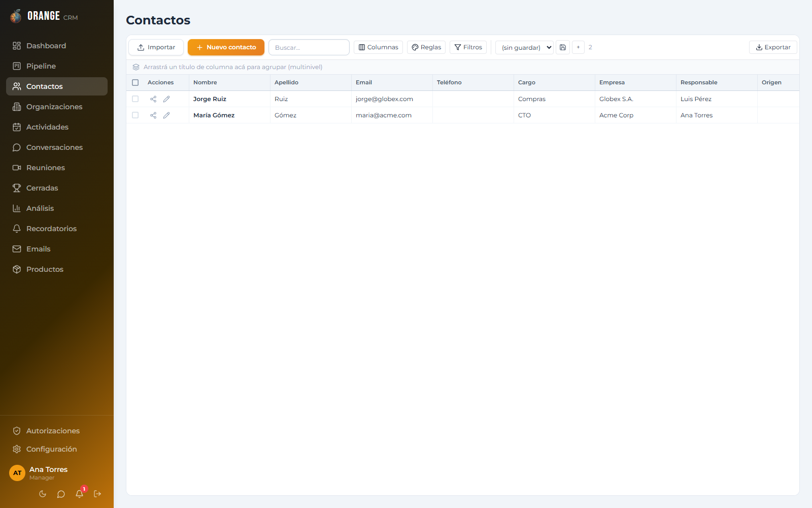812x508 pixels.
Task: Open Autorizaciones page
Action: pyautogui.click(x=57, y=431)
